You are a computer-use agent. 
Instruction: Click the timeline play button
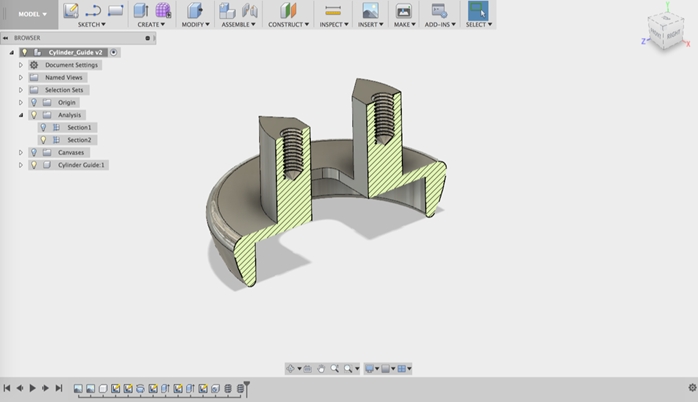pyautogui.click(x=32, y=388)
